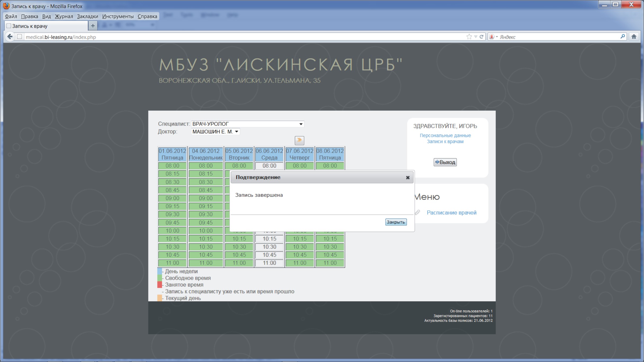
Task: Select 10:00 slot on 04.06.2012 Понедельник
Action: pos(206,230)
